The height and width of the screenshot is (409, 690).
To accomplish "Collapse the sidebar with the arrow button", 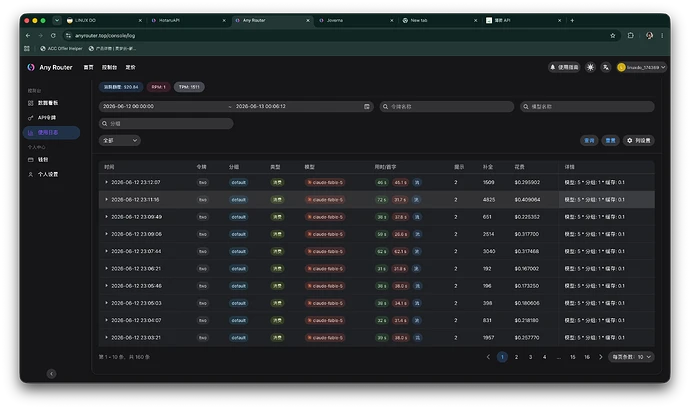I will tap(51, 374).
